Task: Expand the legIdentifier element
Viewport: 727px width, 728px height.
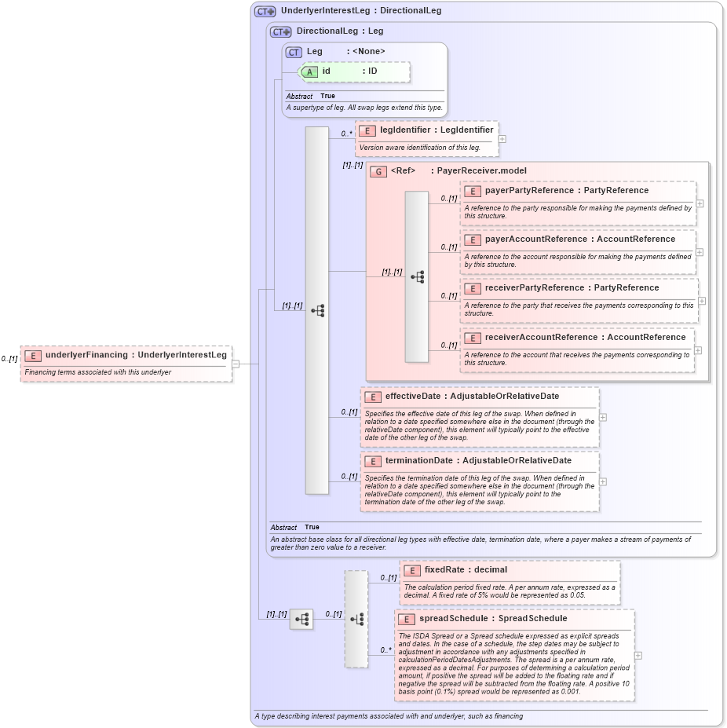Action: pos(502,139)
